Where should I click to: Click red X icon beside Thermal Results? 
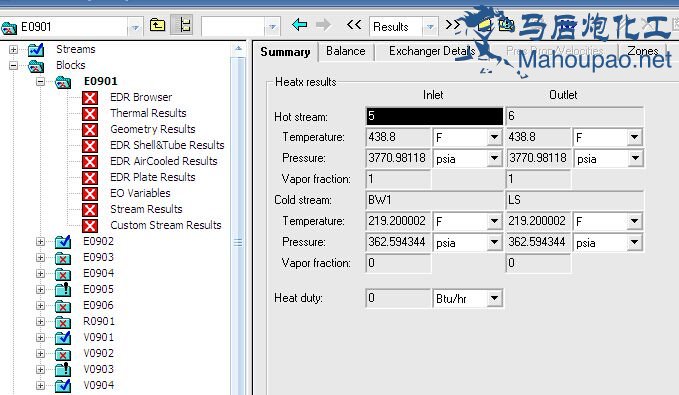pos(90,114)
